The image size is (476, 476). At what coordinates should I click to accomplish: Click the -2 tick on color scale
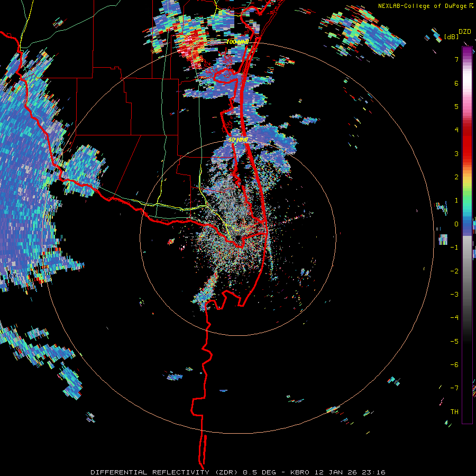click(x=454, y=271)
